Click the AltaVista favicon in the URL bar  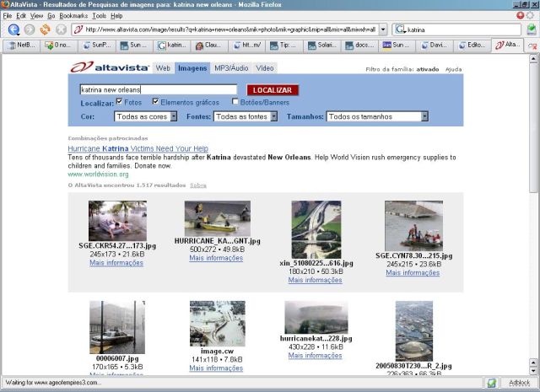[78, 30]
